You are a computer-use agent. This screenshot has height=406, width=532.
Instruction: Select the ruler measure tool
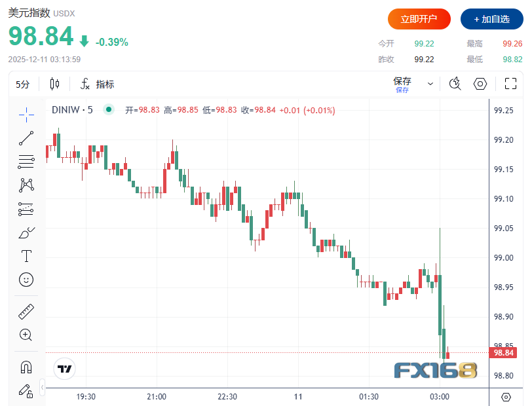(26, 312)
